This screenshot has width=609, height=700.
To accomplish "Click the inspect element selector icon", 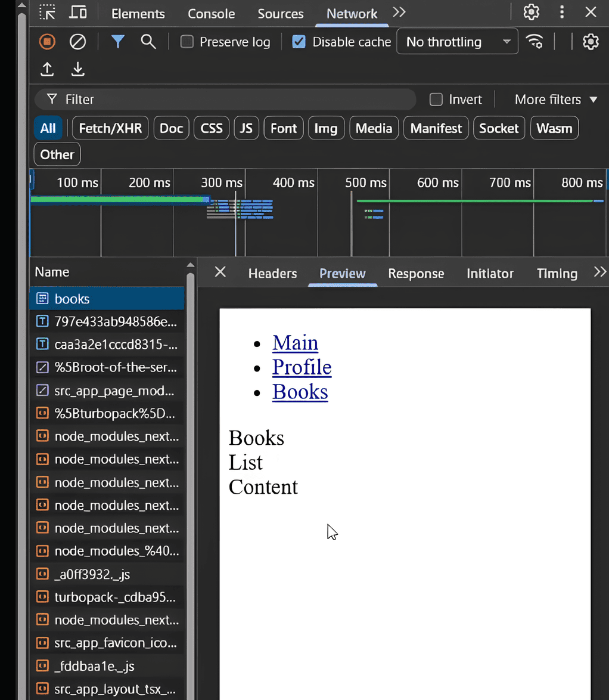I will [47, 13].
